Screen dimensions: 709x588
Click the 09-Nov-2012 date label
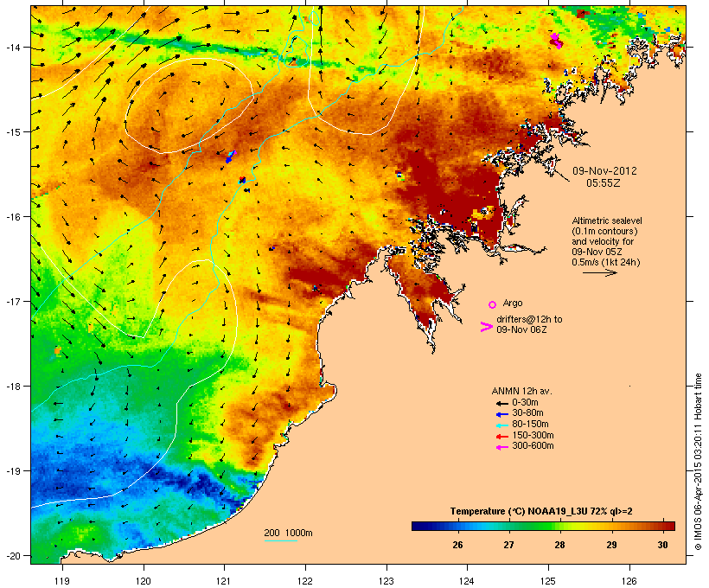pos(604,171)
